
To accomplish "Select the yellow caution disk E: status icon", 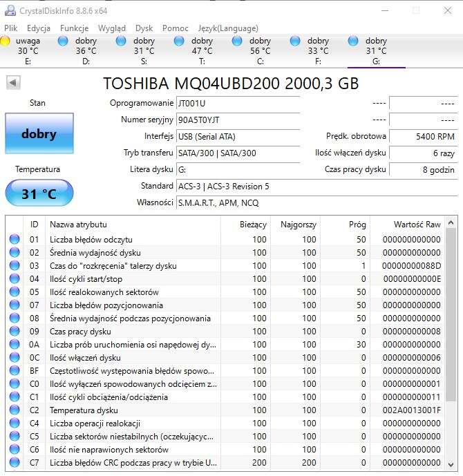I will click(6, 41).
